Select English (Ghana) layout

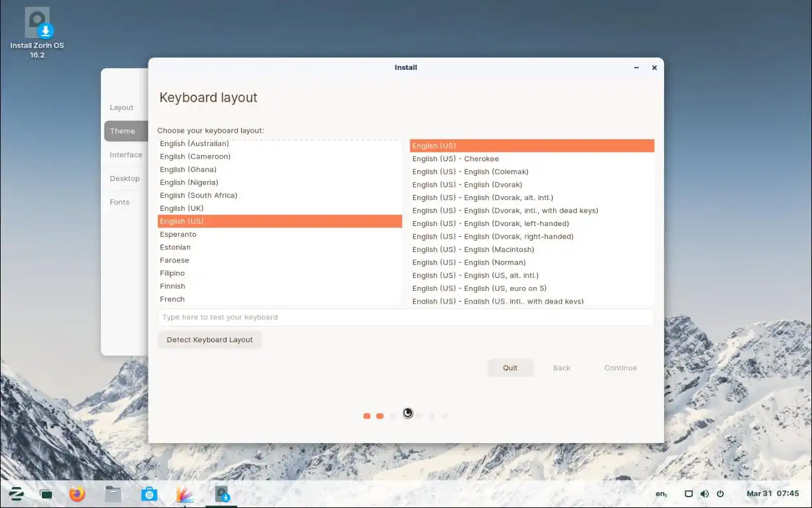(x=280, y=170)
